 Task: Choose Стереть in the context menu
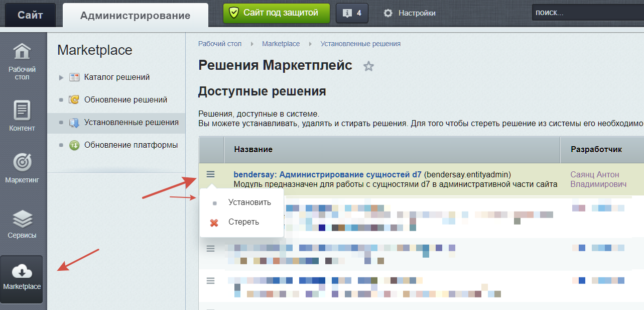(x=243, y=222)
